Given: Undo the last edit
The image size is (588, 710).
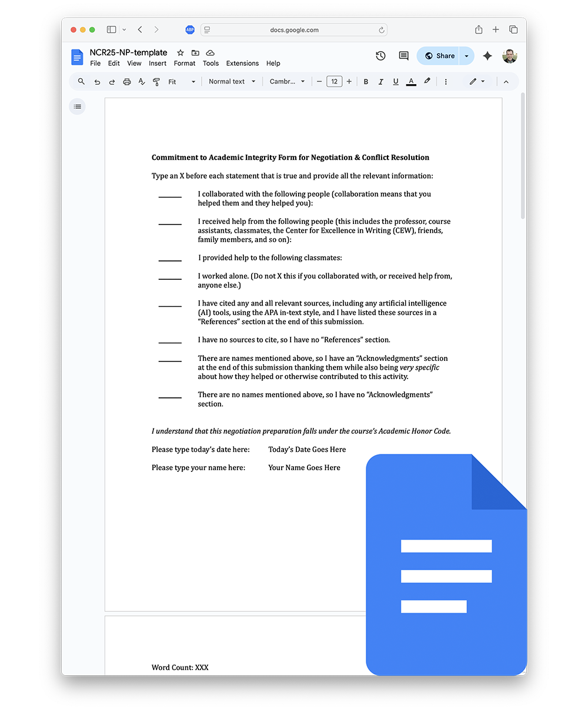Looking at the screenshot, I should [97, 82].
